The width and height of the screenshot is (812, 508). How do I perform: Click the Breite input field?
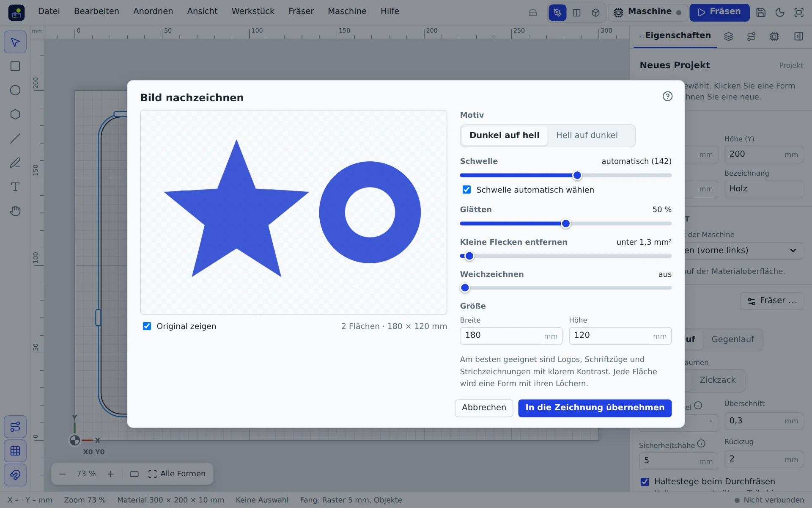(511, 336)
